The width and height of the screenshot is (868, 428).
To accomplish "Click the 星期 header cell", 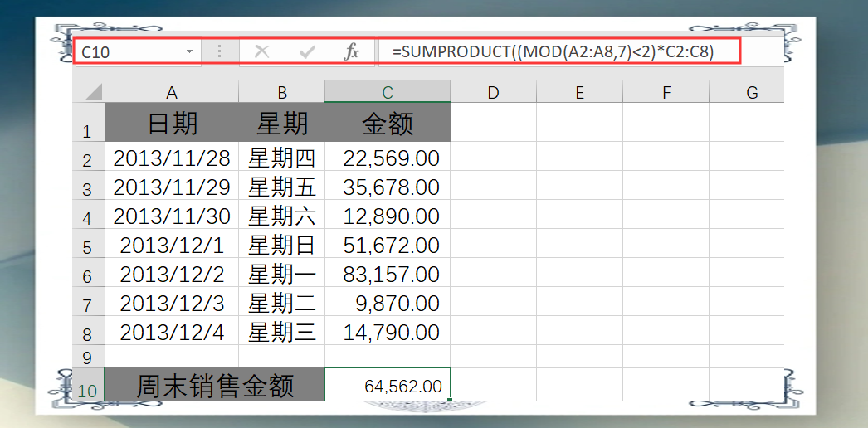I will (282, 122).
